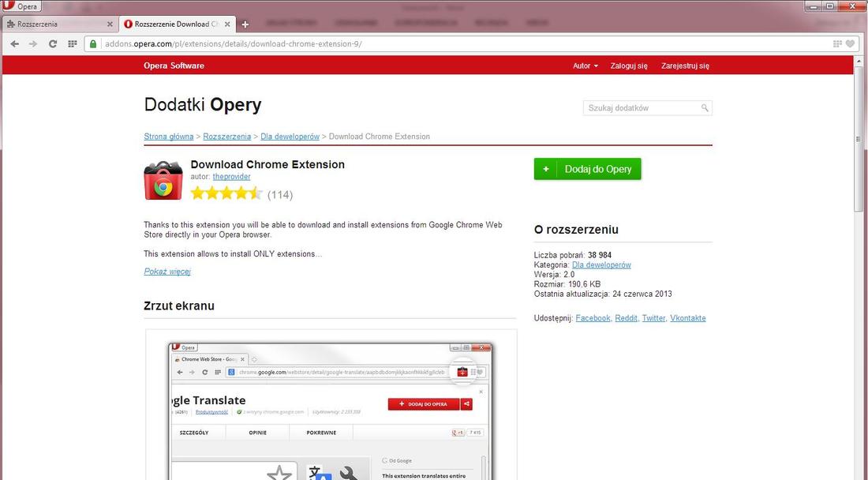
Task: Open author theprovider profile link
Action: pos(231,177)
